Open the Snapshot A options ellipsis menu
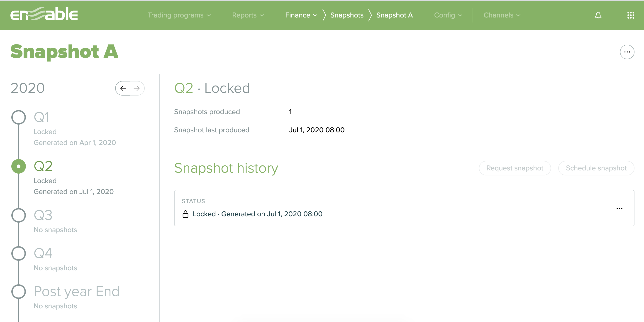The width and height of the screenshot is (644, 322). pos(627,52)
